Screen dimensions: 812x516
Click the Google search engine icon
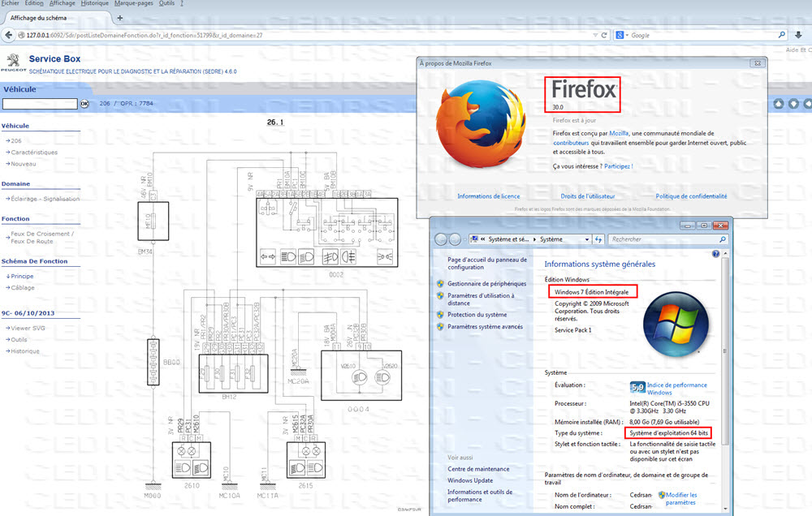pos(620,35)
